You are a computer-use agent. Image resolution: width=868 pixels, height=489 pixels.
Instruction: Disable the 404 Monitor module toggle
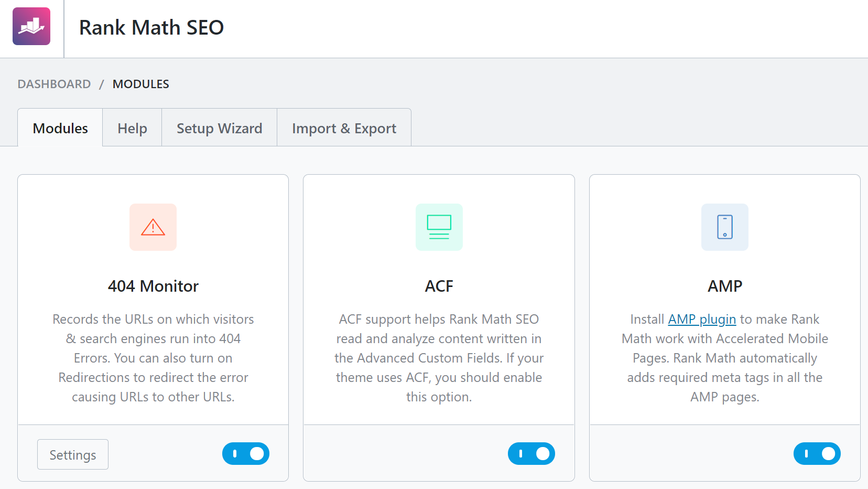click(x=245, y=453)
